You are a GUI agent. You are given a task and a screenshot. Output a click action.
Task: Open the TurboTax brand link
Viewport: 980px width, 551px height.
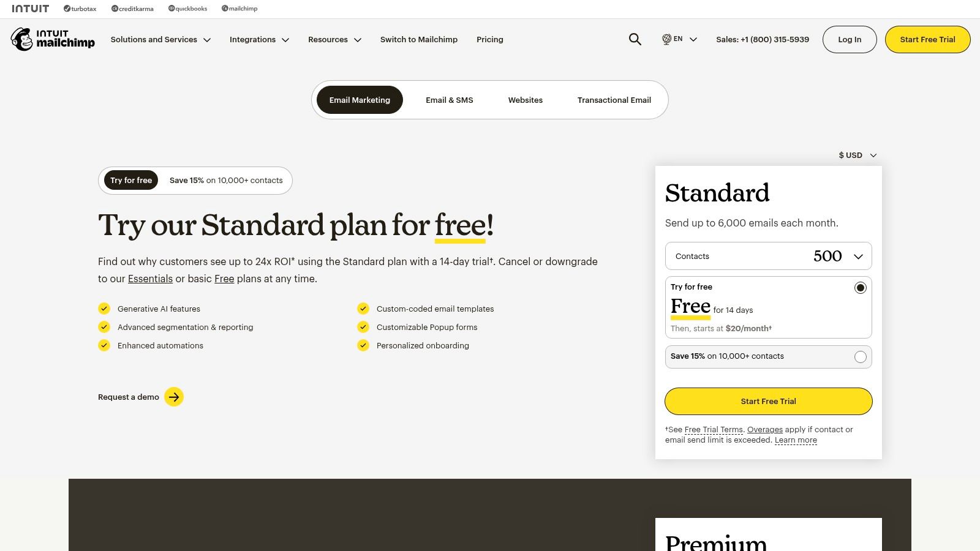point(80,9)
